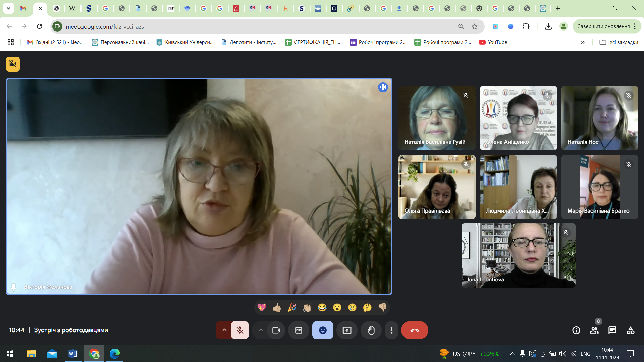Open Word from the Windows taskbar
Image resolution: width=644 pixels, height=362 pixels.
[73, 354]
